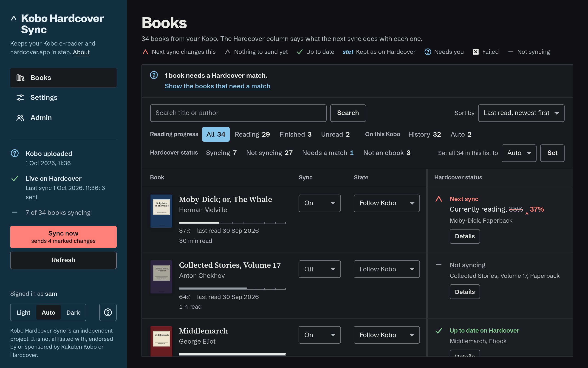Viewport: 588px width, 368px height.
Task: Open help with the question-mark button
Action: [x=108, y=312]
